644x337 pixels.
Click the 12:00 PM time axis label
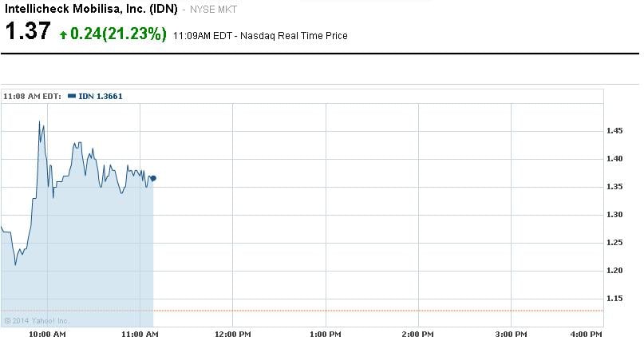[x=232, y=331]
